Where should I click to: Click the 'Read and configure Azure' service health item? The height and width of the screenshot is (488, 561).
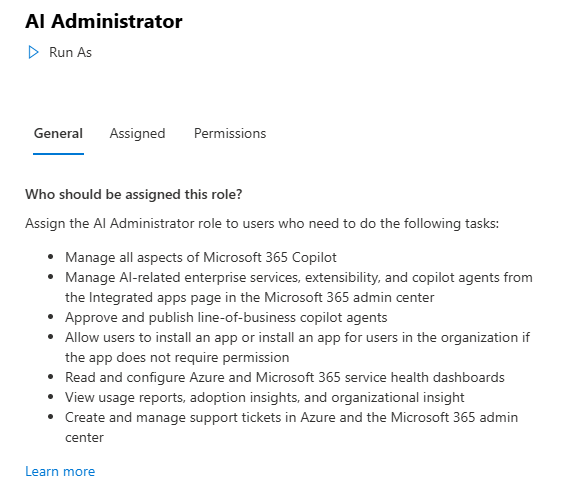coord(285,377)
